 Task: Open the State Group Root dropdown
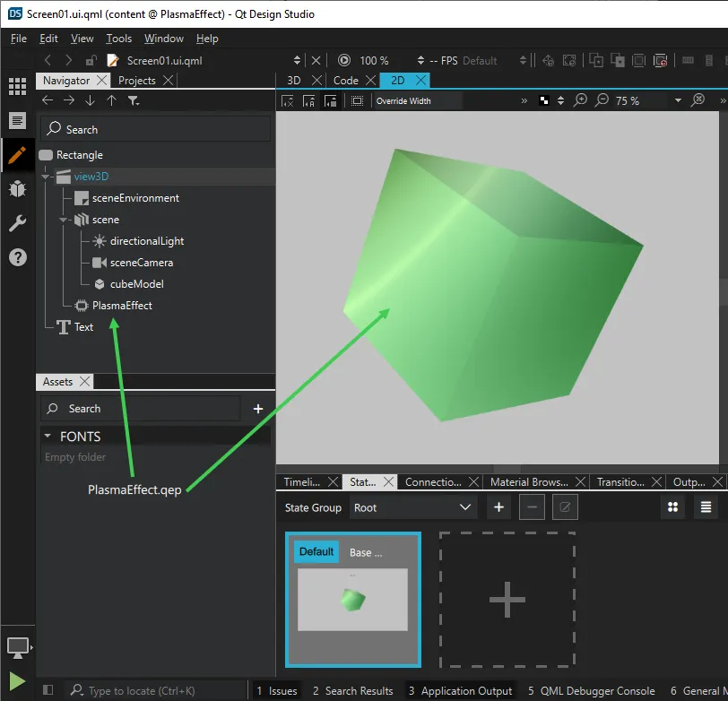click(412, 507)
